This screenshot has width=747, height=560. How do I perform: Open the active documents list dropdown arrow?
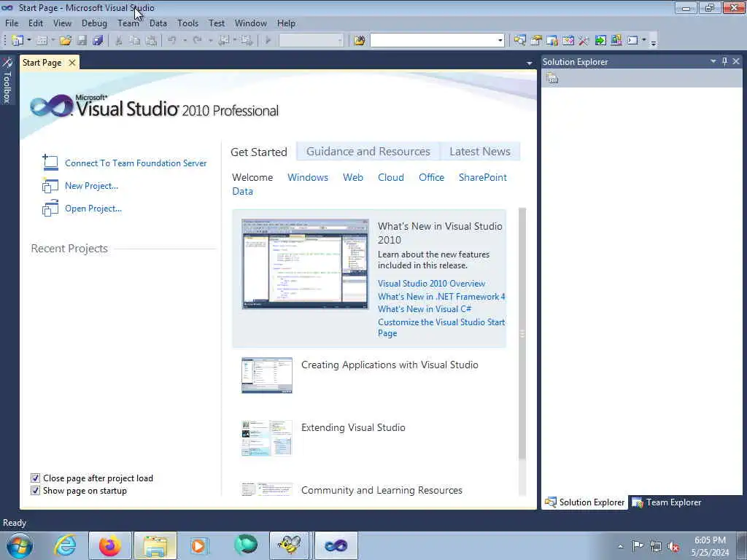(529, 63)
